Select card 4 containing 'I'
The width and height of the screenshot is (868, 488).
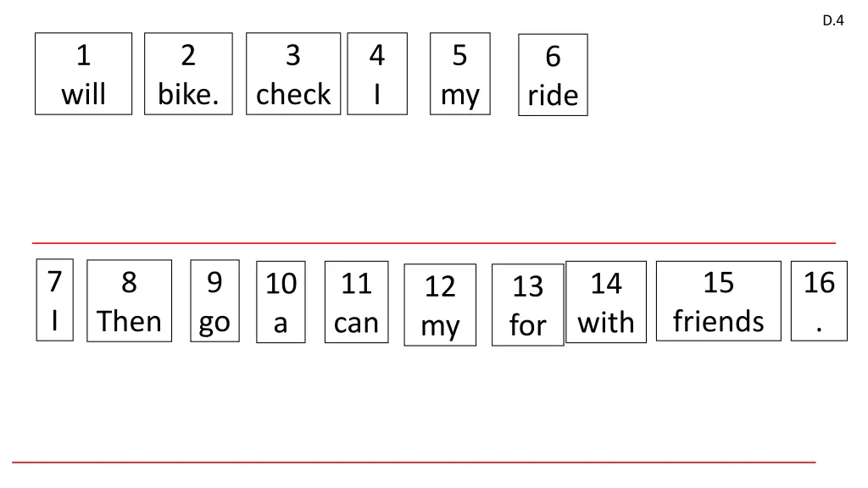[377, 74]
